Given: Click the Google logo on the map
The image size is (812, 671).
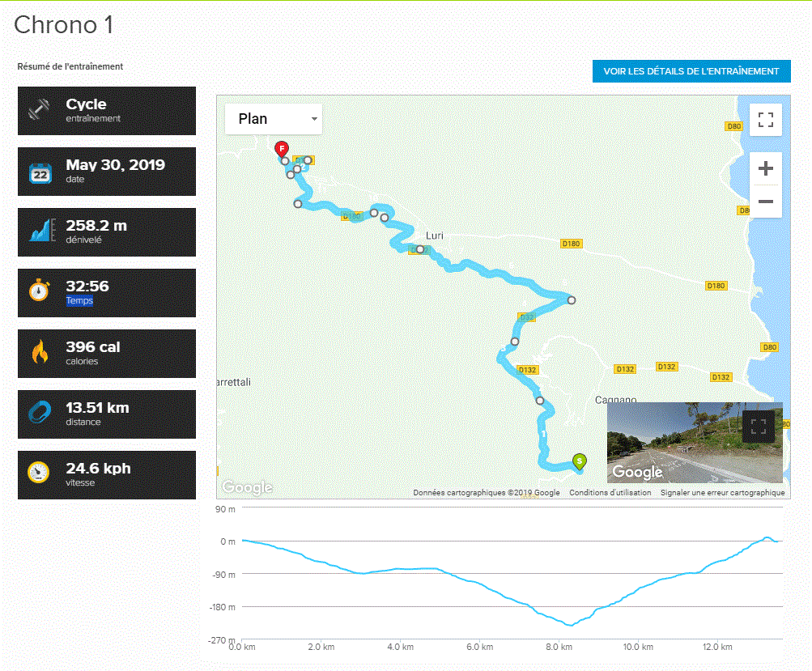Looking at the screenshot, I should pos(247,487).
